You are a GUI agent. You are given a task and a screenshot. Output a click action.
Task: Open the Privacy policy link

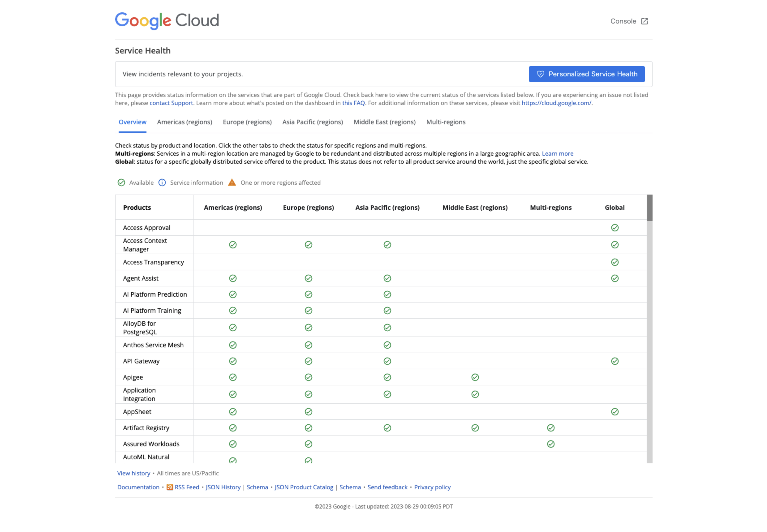point(432,487)
